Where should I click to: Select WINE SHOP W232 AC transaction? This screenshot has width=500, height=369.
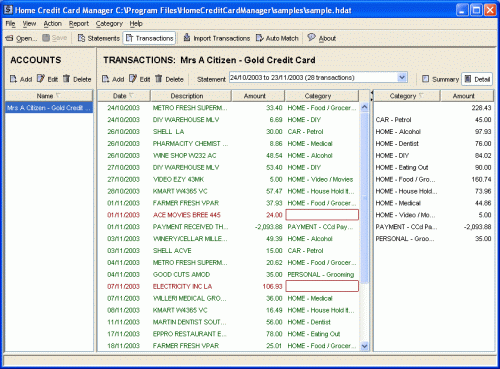click(x=228, y=155)
